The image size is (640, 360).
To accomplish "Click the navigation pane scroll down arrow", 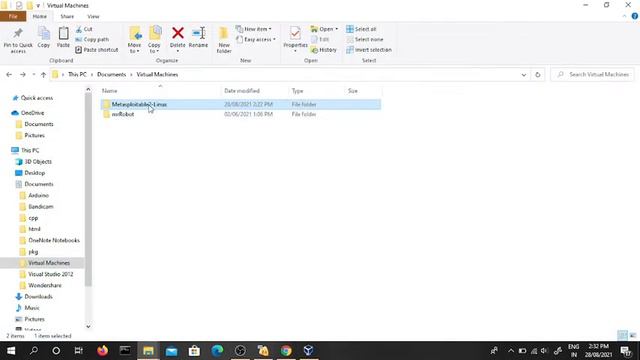I will 88,326.
